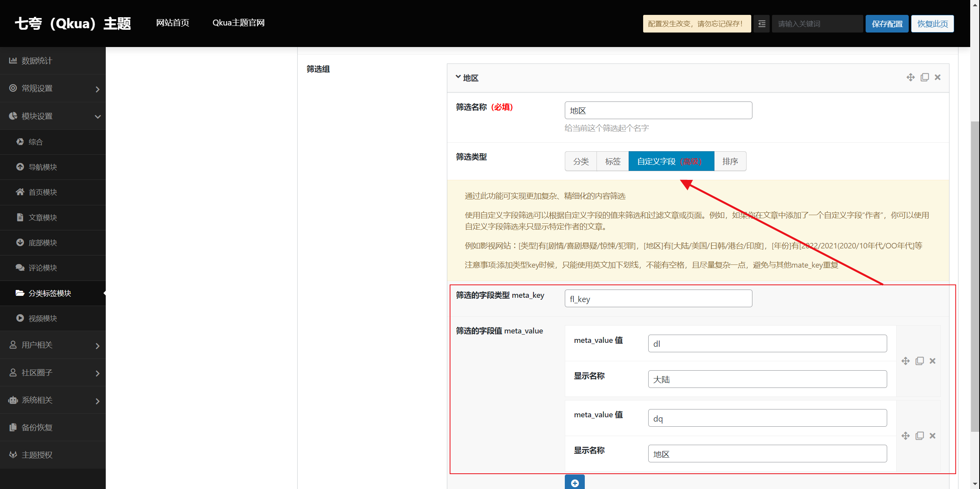Viewport: 980px width, 489px height.
Task: Click the 评论模块 chat bubbles icon
Action: (20, 267)
